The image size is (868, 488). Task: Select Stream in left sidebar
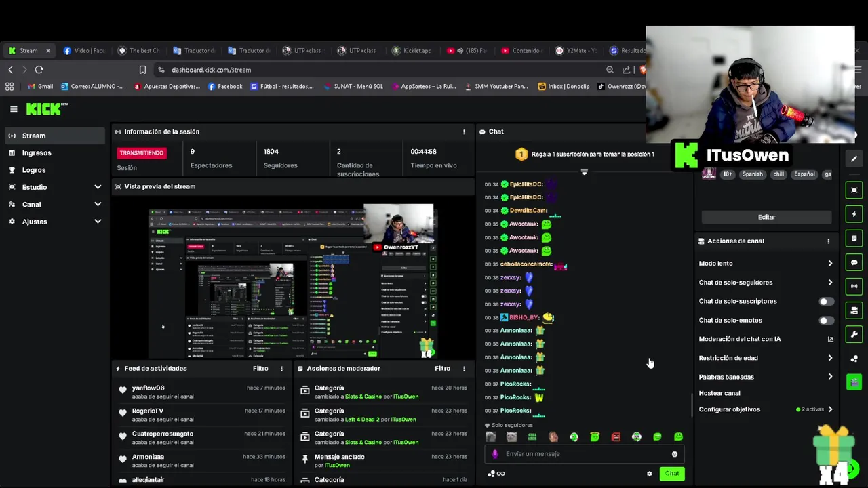[x=54, y=136]
